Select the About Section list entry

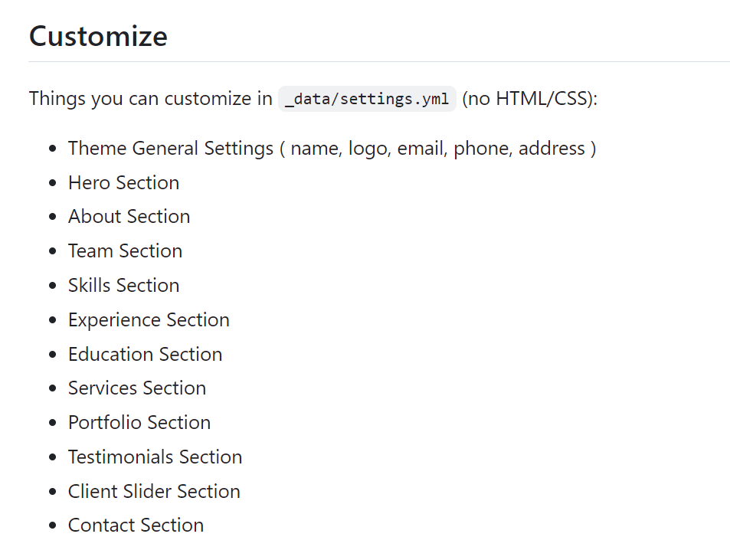[129, 217]
